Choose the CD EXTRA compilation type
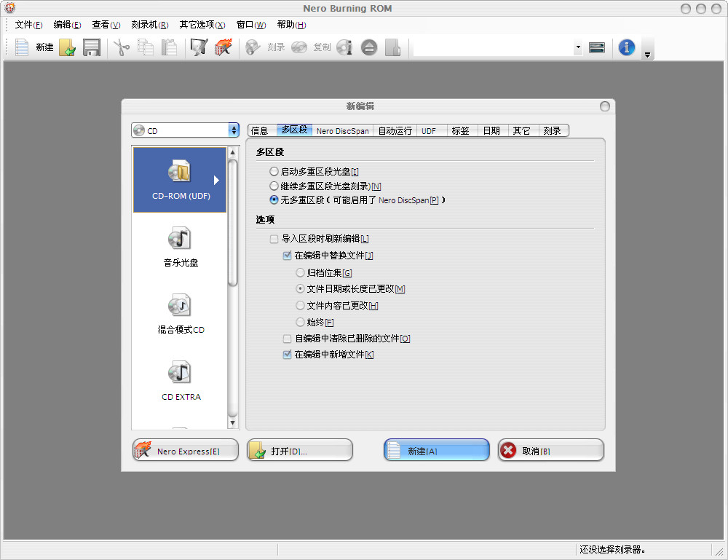Screen dimensions: 728x560 tap(180, 380)
